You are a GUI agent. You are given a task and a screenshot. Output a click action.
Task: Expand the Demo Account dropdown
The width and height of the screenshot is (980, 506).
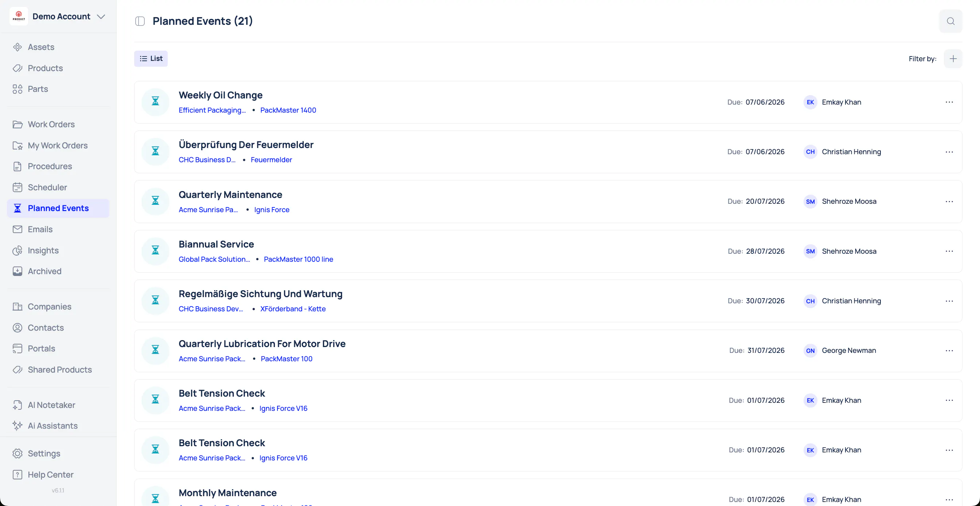(101, 17)
